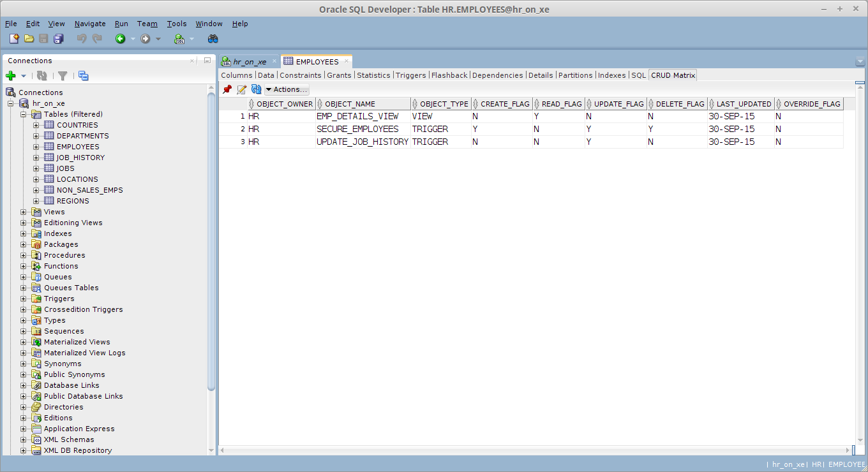Open the SQL Worksheet dropdown arrow
This screenshot has width=868, height=472.
coord(192,39)
